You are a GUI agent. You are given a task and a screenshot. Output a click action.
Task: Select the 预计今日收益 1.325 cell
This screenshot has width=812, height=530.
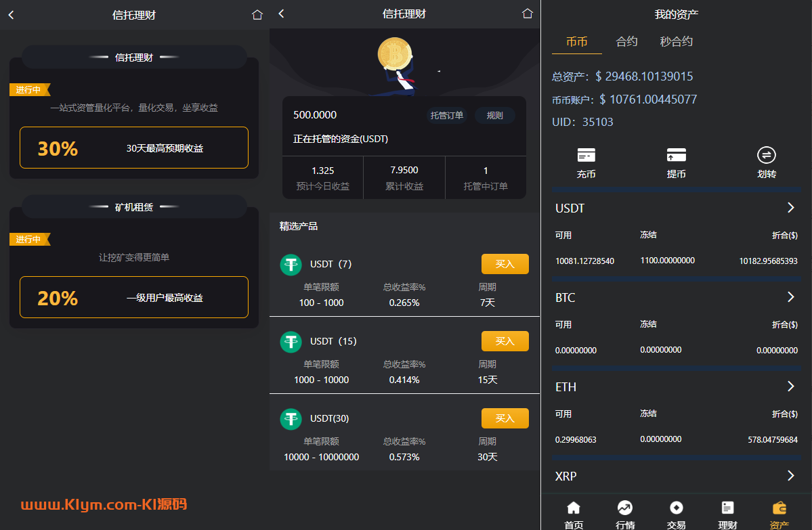point(322,177)
